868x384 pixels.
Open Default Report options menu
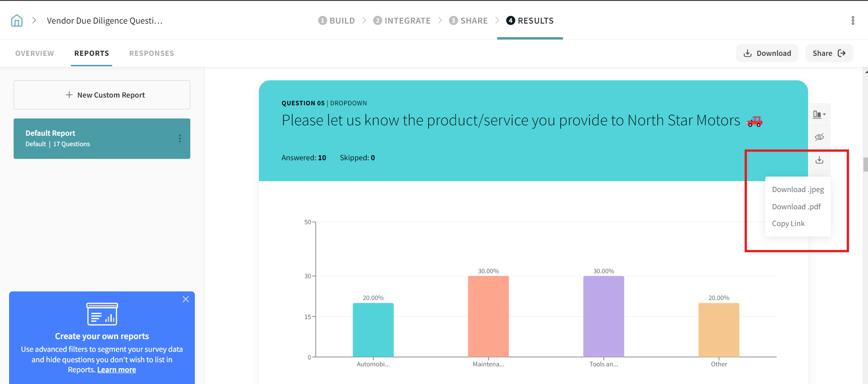pos(180,138)
